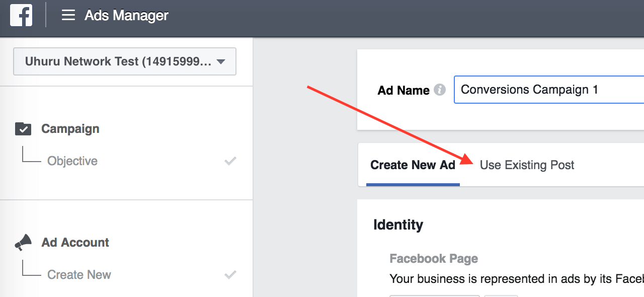Click the account selector dropdown arrow
This screenshot has width=644, height=297.
[220, 62]
